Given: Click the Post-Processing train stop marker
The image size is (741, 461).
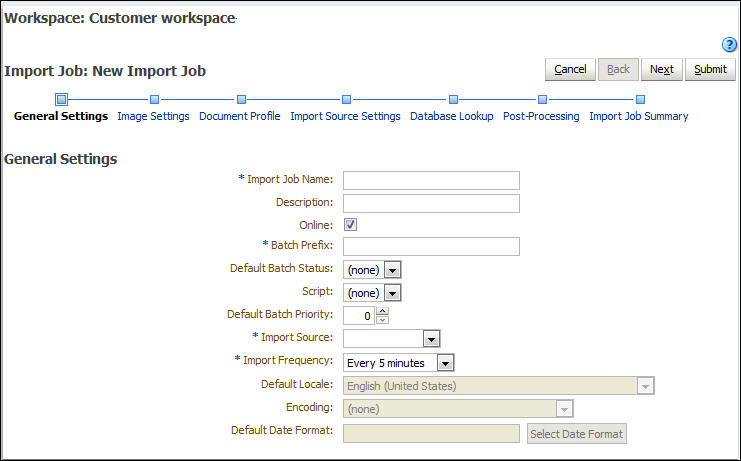Looking at the screenshot, I should pyautogui.click(x=542, y=99).
